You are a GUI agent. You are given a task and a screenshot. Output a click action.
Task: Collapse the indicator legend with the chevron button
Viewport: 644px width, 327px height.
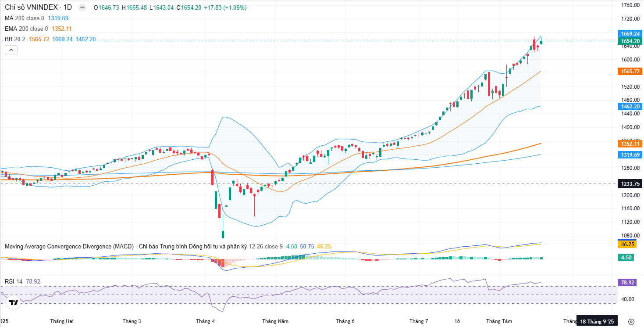[11, 50]
